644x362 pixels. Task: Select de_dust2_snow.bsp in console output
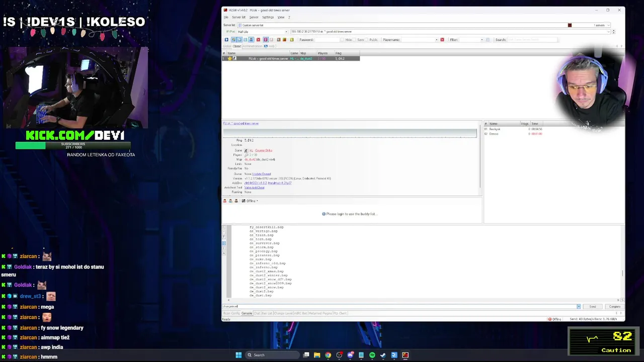[x=267, y=287]
